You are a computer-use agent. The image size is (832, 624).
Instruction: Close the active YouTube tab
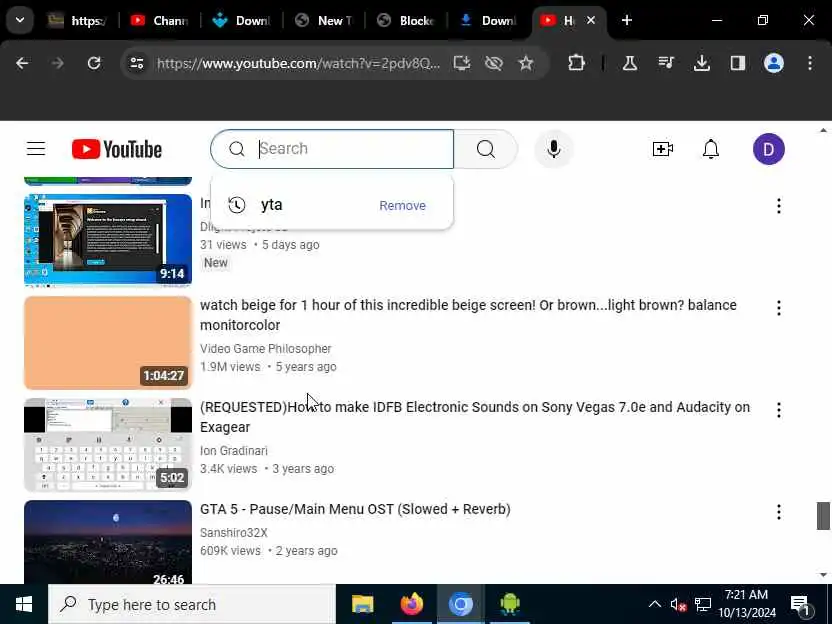click(x=591, y=20)
